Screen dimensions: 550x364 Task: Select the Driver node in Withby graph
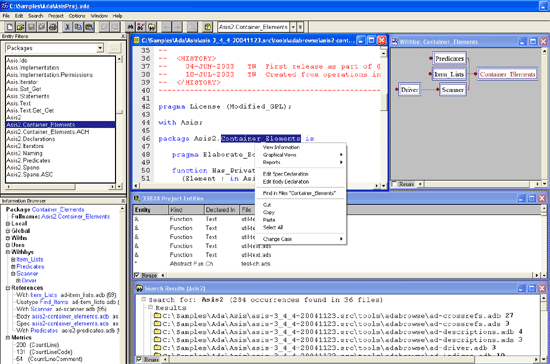click(x=409, y=90)
